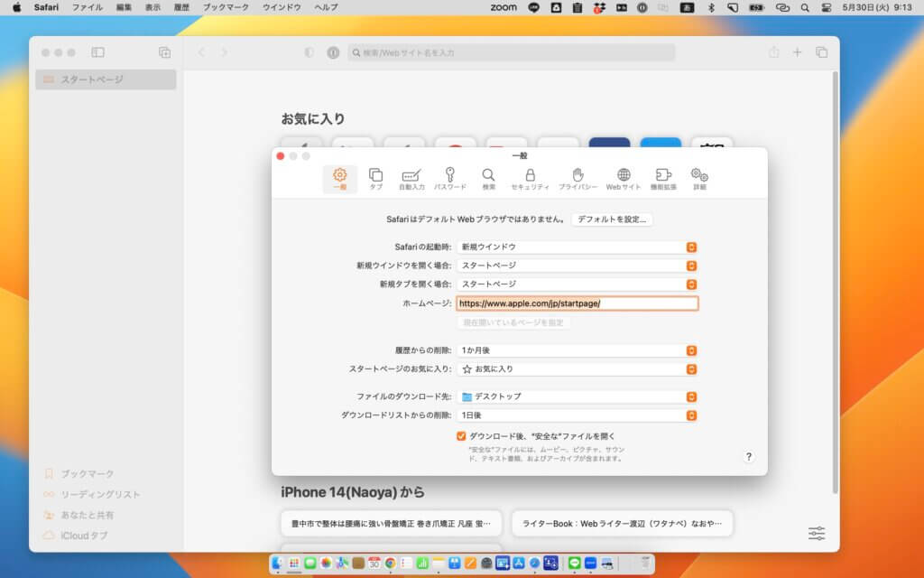Image resolution: width=924 pixels, height=578 pixels.
Task: Open the 詳細 (Advanced) gears pane
Action: tap(699, 179)
